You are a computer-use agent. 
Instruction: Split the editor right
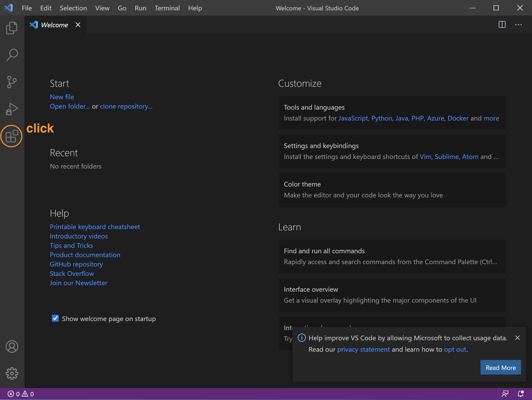(x=502, y=25)
